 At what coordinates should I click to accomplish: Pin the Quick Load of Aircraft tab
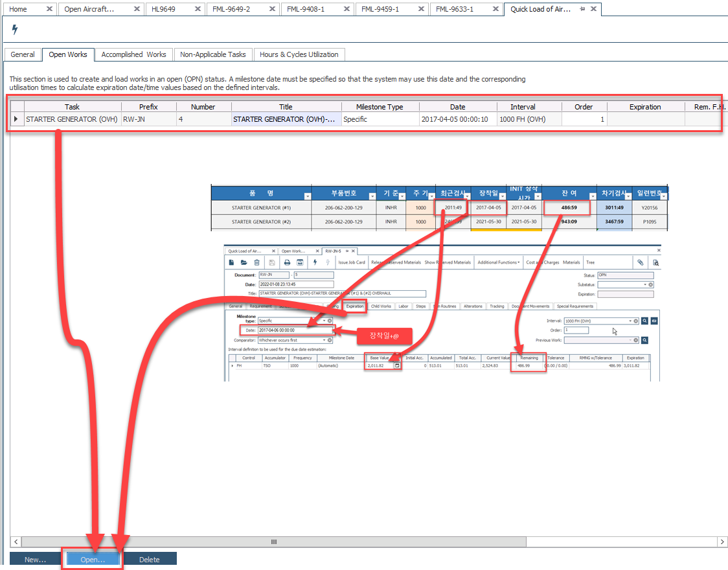tap(582, 10)
